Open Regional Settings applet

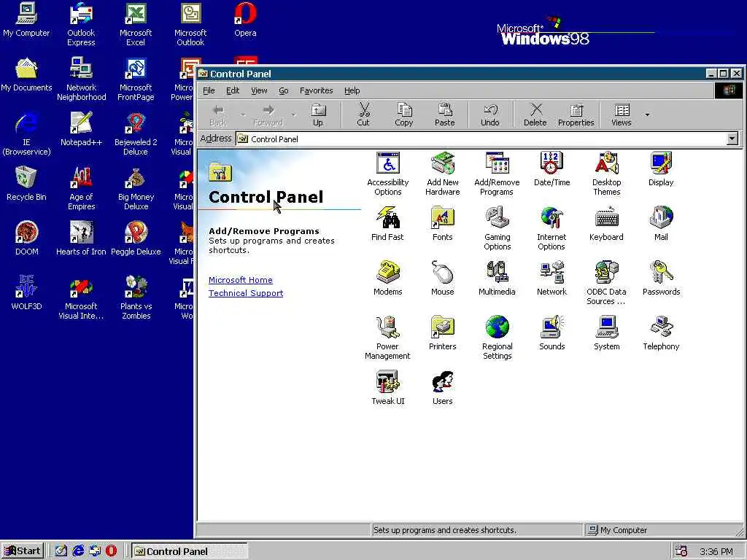pyautogui.click(x=497, y=338)
